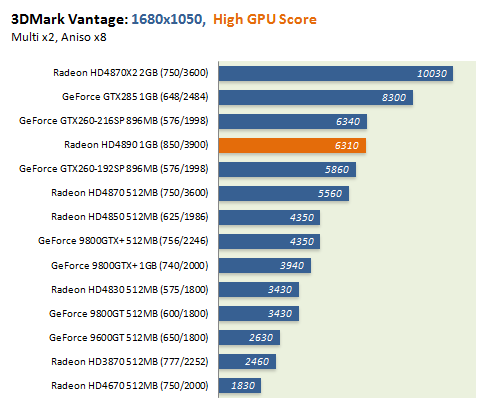Viewport: 481px width, 404px height.
Task: Click the 4350 value in Radeon HD4850 bar
Action: point(302,218)
